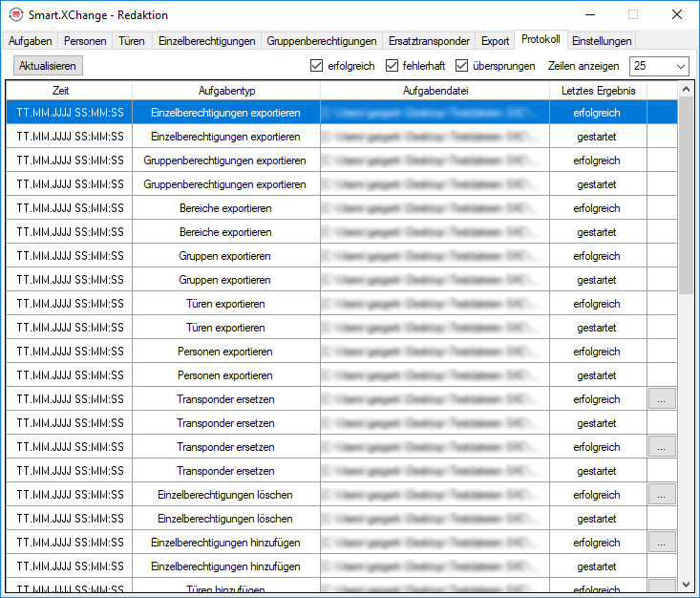Click the scrollbar up arrow
This screenshot has height=598, width=700.
click(686, 89)
